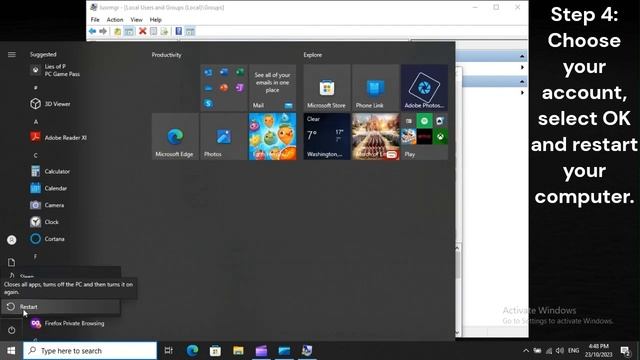
Task: Click Help icon in lusrmgr toolbar
Action: pyautogui.click(x=178, y=31)
